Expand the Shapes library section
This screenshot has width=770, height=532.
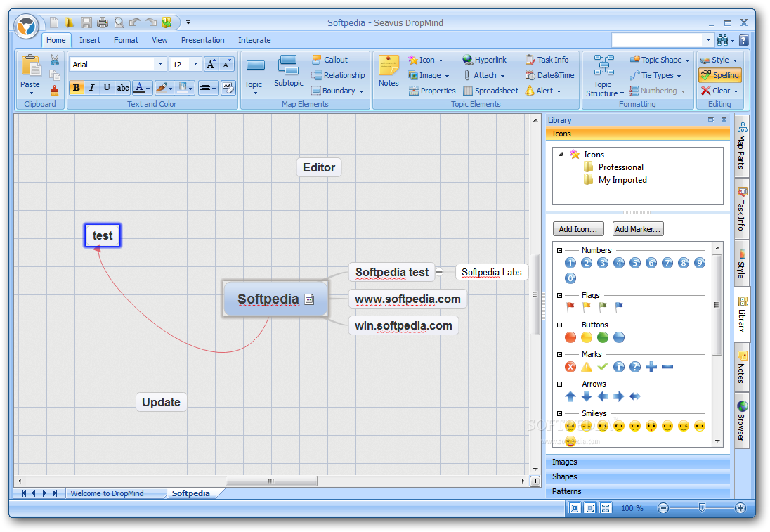coord(637,476)
